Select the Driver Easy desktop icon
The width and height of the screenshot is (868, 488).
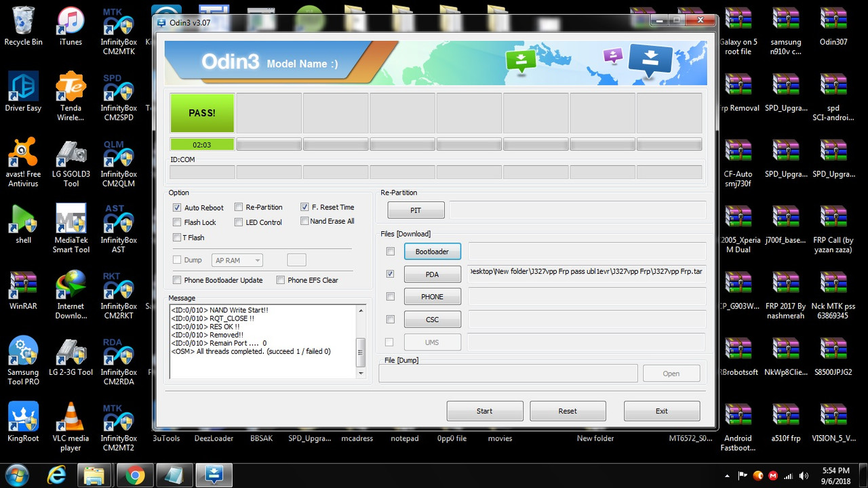(x=23, y=93)
